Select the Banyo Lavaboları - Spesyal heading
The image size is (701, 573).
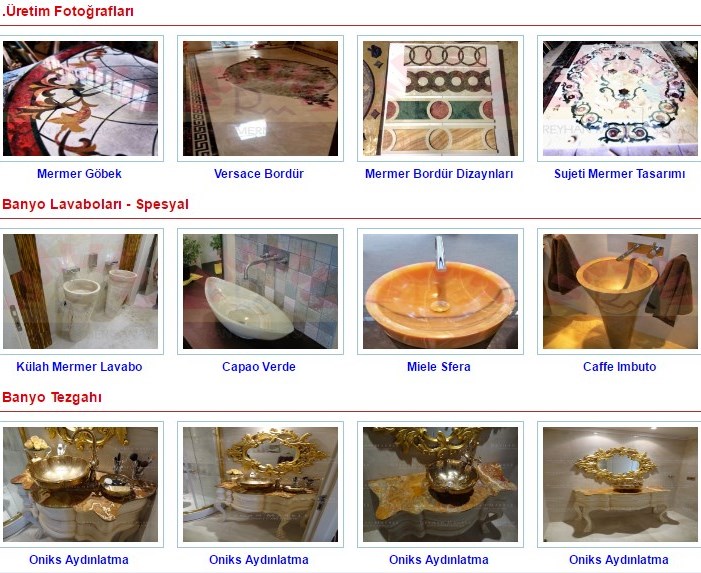(95, 204)
